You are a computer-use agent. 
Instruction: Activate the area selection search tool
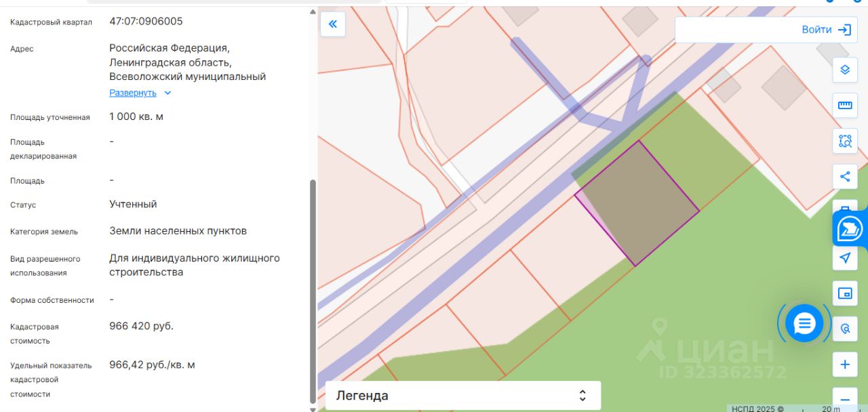(845, 141)
